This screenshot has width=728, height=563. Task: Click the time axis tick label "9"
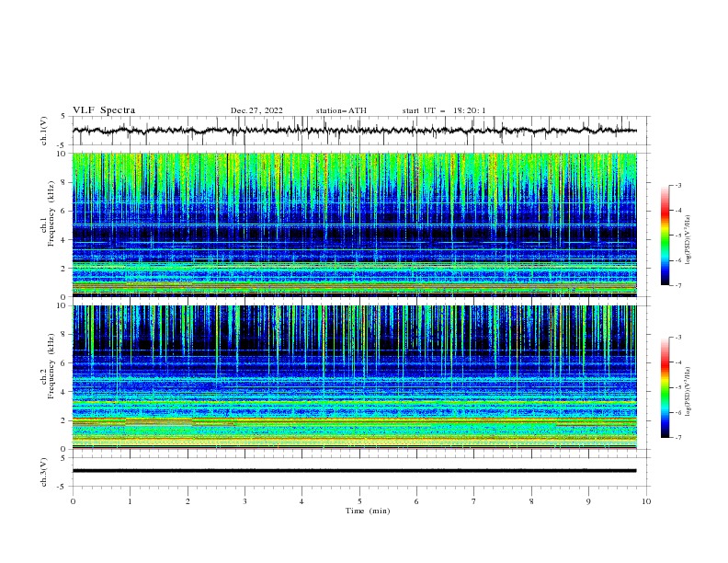(588, 501)
